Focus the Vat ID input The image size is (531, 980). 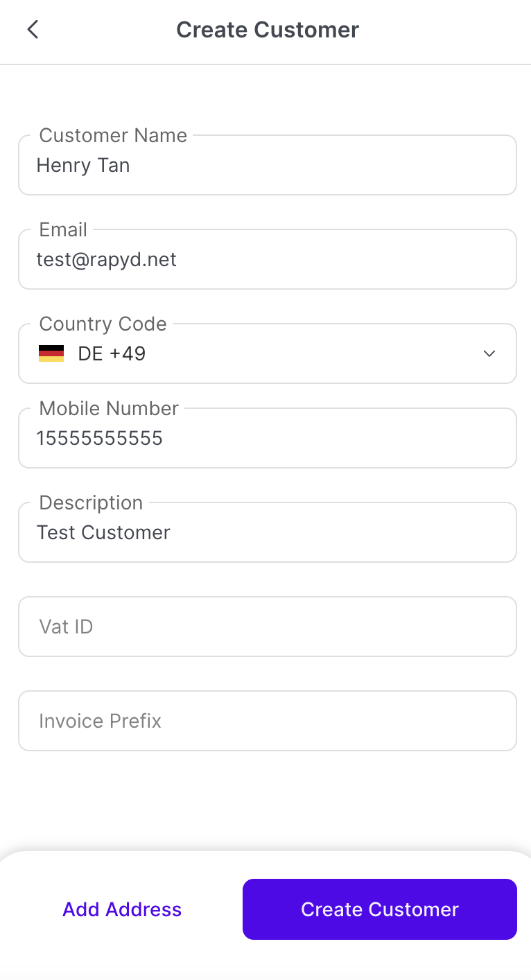pyautogui.click(x=267, y=627)
